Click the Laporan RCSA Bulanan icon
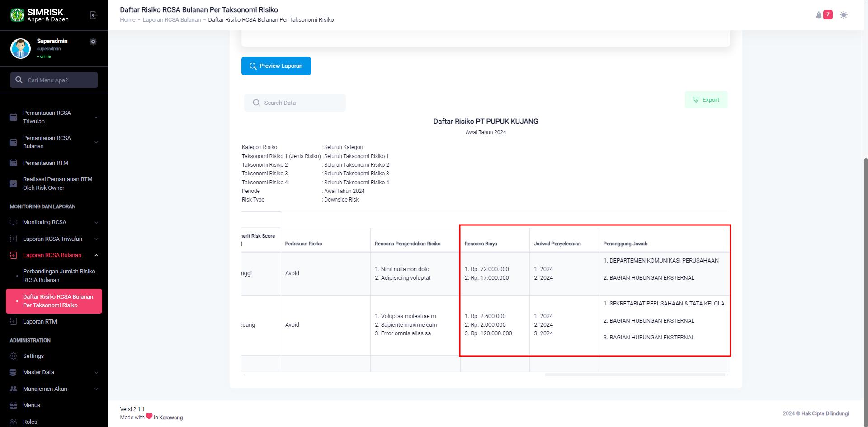 click(x=14, y=255)
